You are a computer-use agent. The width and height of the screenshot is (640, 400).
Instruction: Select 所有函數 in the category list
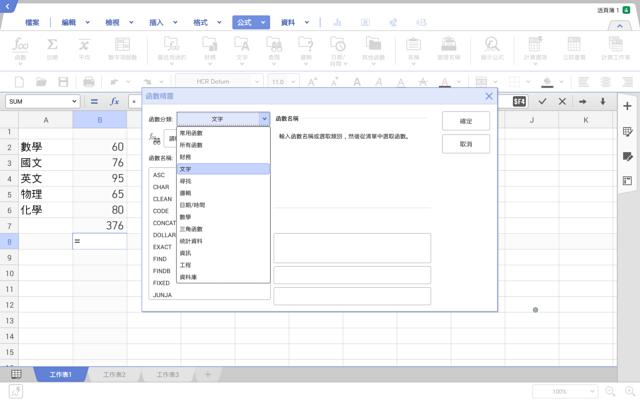click(223, 145)
